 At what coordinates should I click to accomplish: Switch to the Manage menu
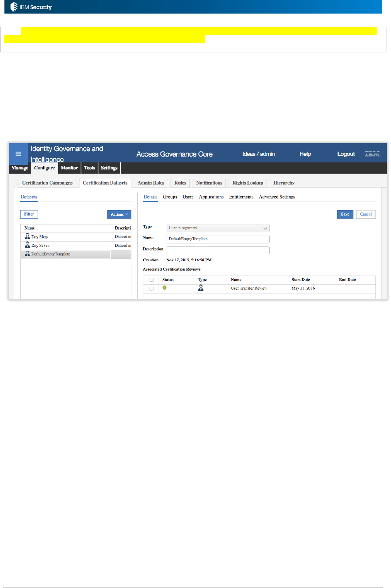tap(20, 168)
